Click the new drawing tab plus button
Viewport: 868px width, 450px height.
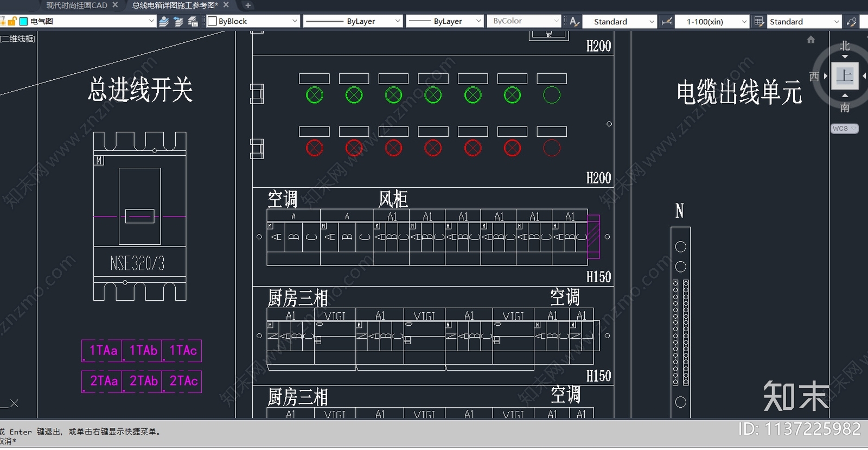click(248, 5)
